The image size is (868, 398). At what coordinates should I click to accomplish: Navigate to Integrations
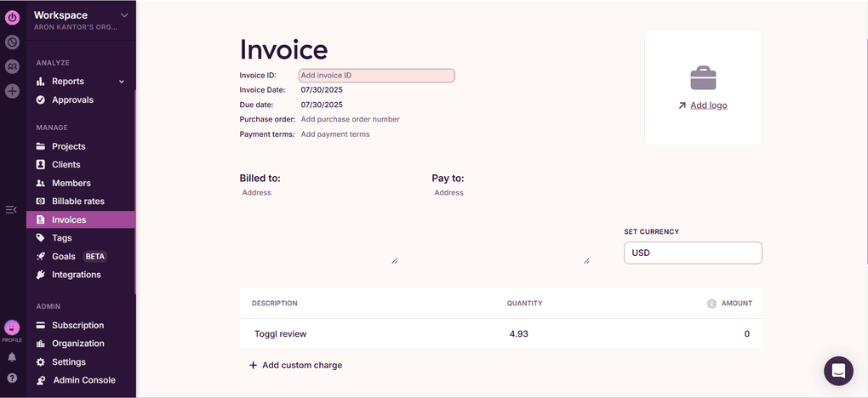[76, 275]
